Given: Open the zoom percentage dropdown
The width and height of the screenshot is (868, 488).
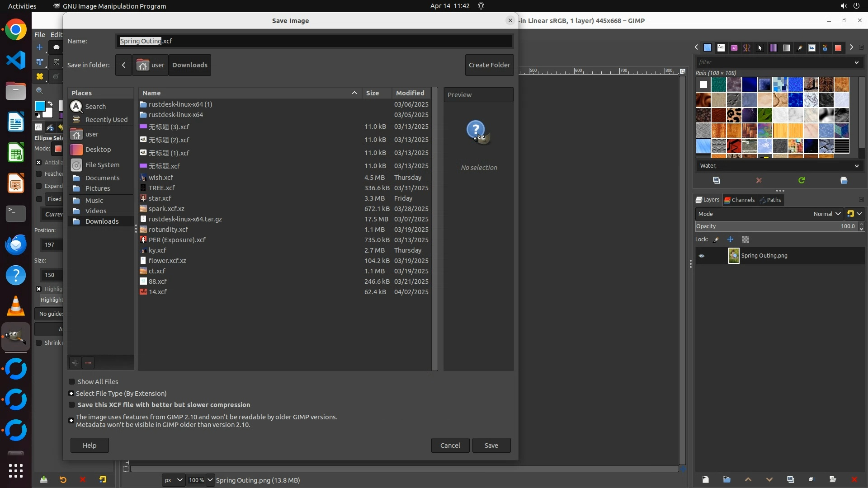Looking at the screenshot, I should click(210, 480).
